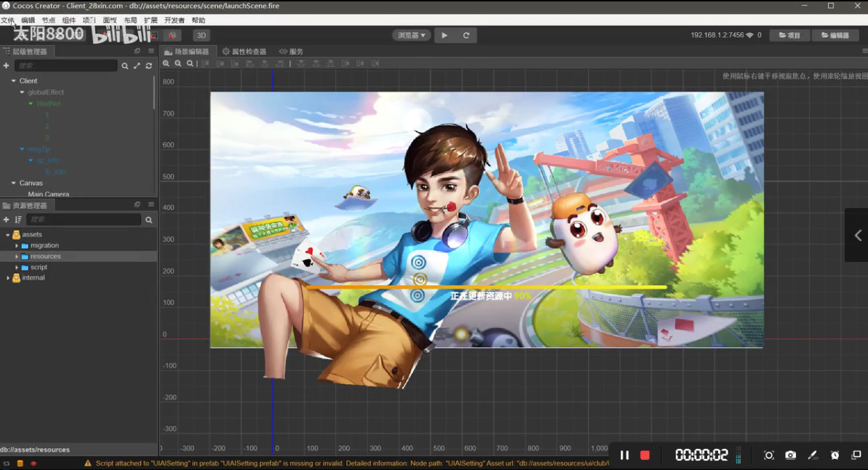Open the recorder region capture tool
Screen dimensions: 868x470
click(768, 455)
